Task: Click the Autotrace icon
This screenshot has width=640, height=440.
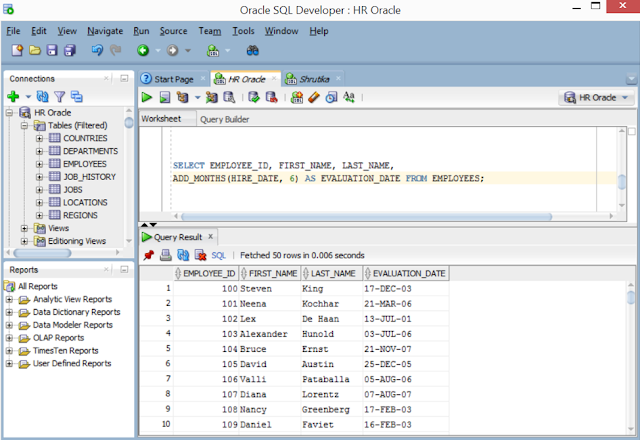Action: pos(211,97)
